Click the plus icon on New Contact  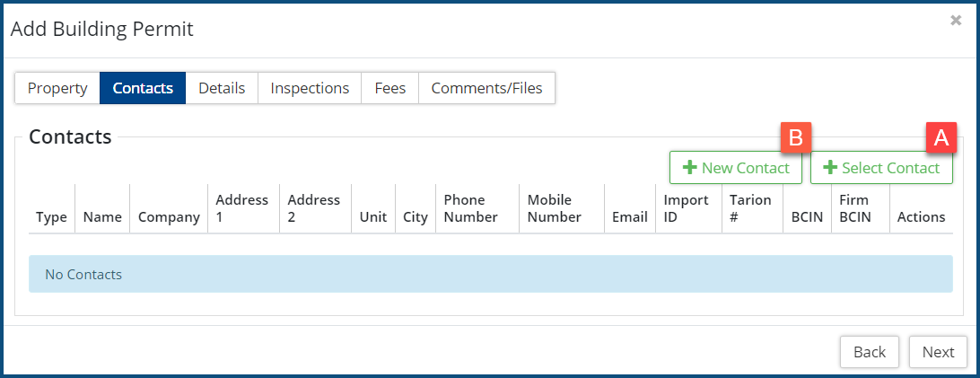[690, 168]
